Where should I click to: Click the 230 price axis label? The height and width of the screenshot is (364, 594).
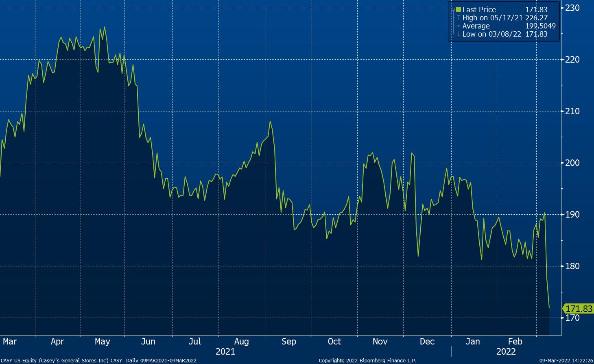572,8
